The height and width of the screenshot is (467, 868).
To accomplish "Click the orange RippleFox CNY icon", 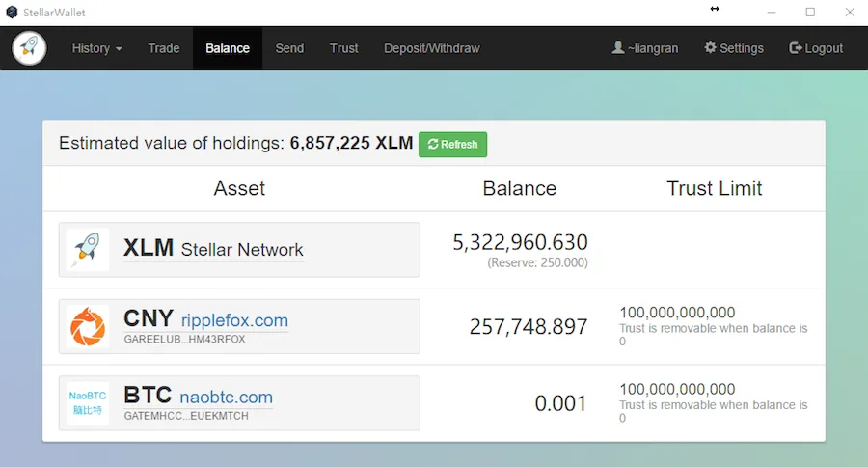I will click(88, 326).
